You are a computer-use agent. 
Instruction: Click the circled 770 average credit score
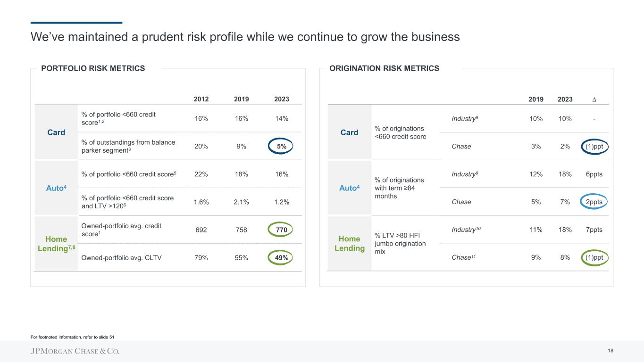pos(282,230)
